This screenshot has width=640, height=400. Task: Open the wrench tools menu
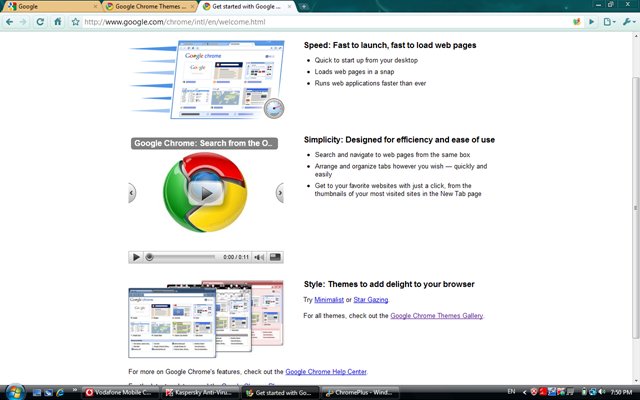[x=629, y=22]
